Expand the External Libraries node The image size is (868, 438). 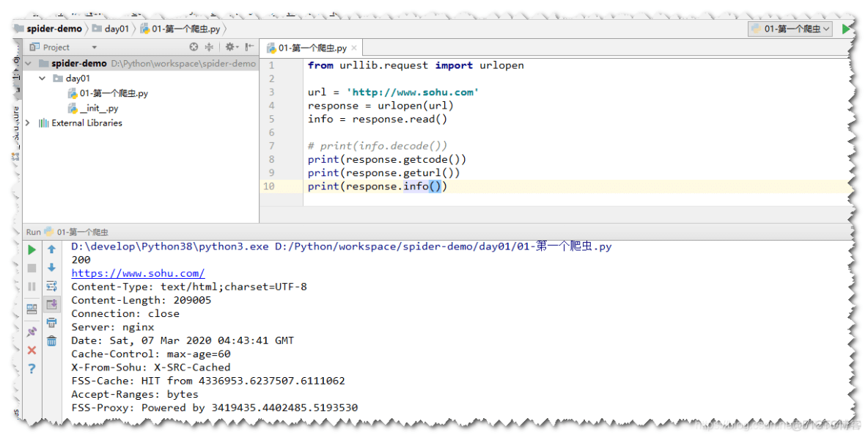tap(27, 123)
